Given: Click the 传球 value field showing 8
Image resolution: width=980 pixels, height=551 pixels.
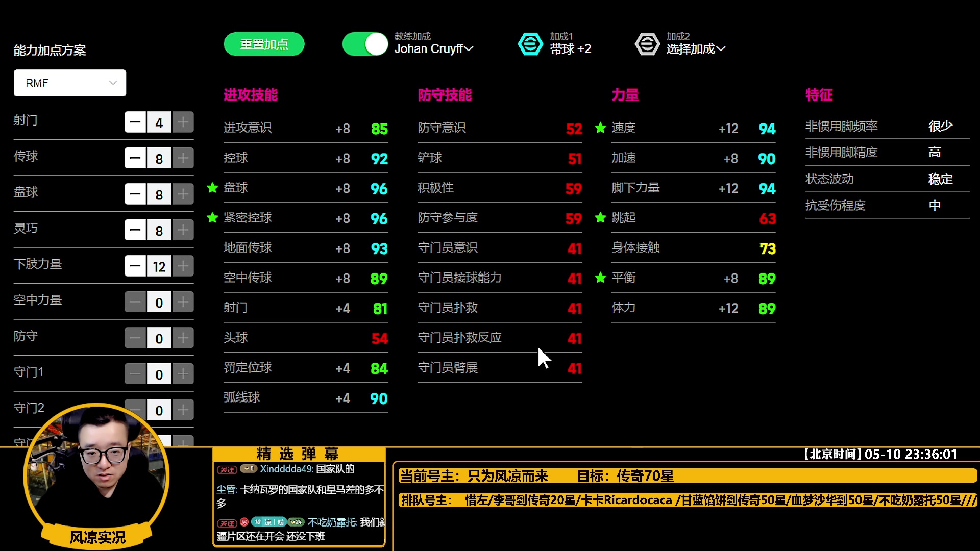Looking at the screenshot, I should tap(159, 158).
